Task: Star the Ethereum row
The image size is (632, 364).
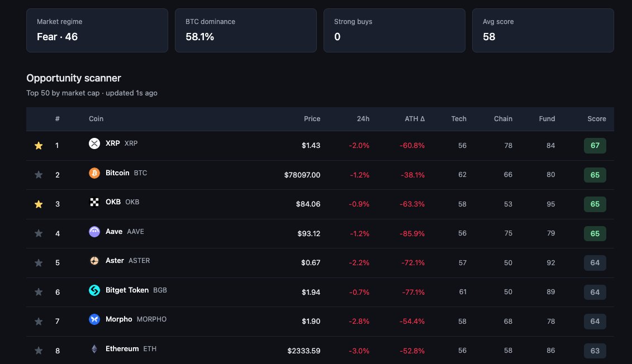Action: 39,351
